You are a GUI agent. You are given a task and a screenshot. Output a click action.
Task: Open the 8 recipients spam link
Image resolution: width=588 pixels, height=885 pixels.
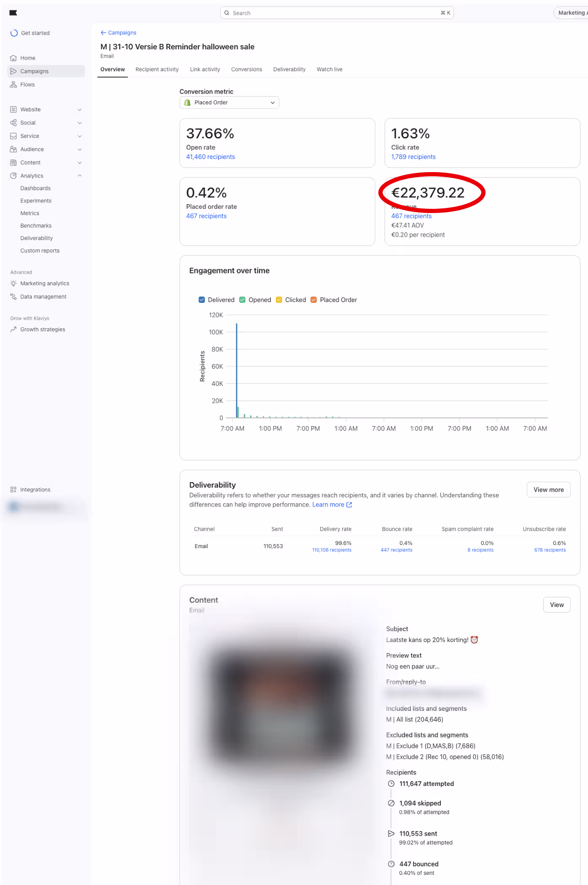tap(480, 550)
